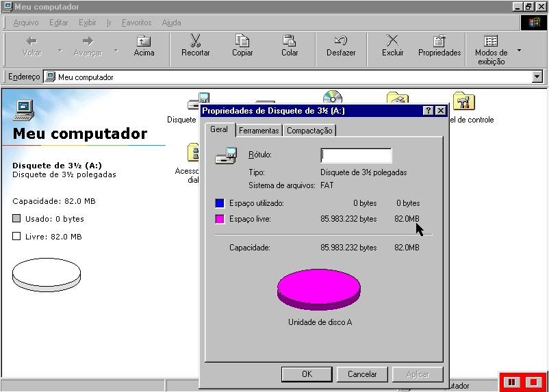Close the Propriedades de Disquete dialog
Viewport: 549px width, 392px height.
coord(440,111)
